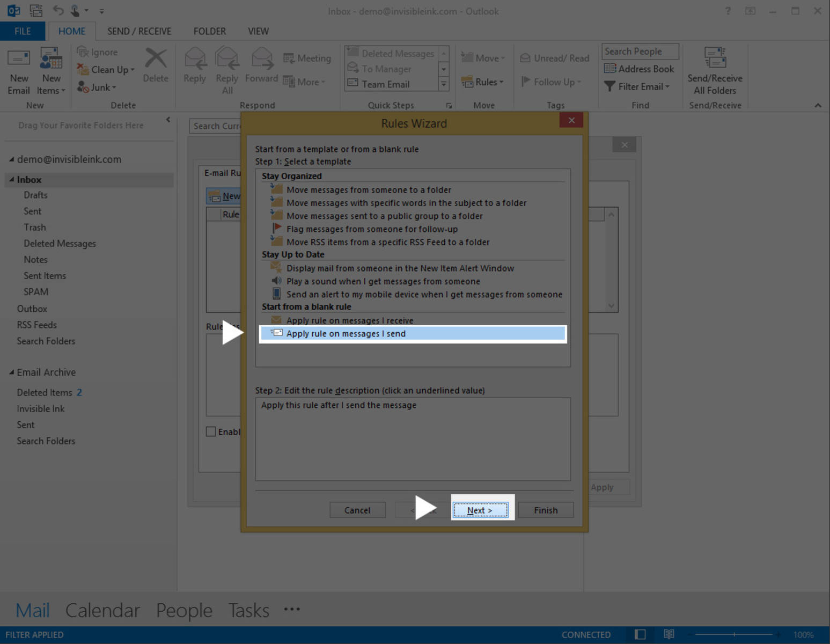Click the Ignore conversation icon
The width and height of the screenshot is (830, 644).
pos(97,52)
